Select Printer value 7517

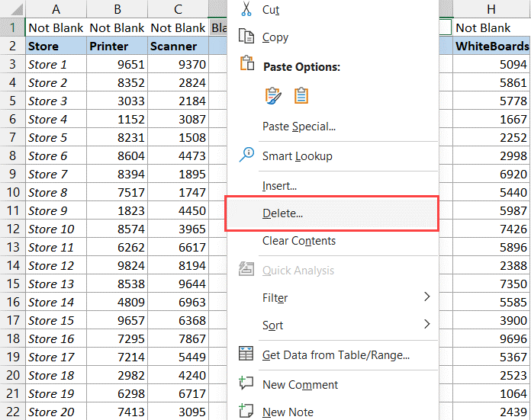point(117,192)
